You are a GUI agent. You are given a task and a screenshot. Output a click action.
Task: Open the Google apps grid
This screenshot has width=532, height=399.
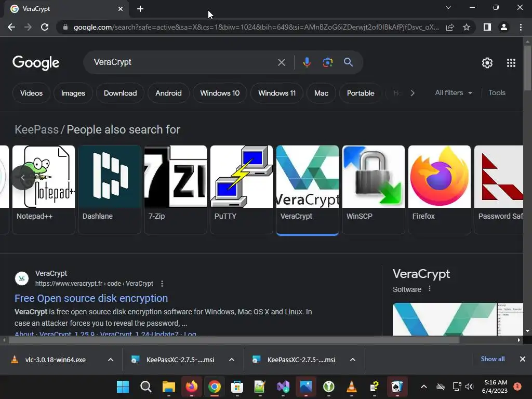[x=511, y=63]
